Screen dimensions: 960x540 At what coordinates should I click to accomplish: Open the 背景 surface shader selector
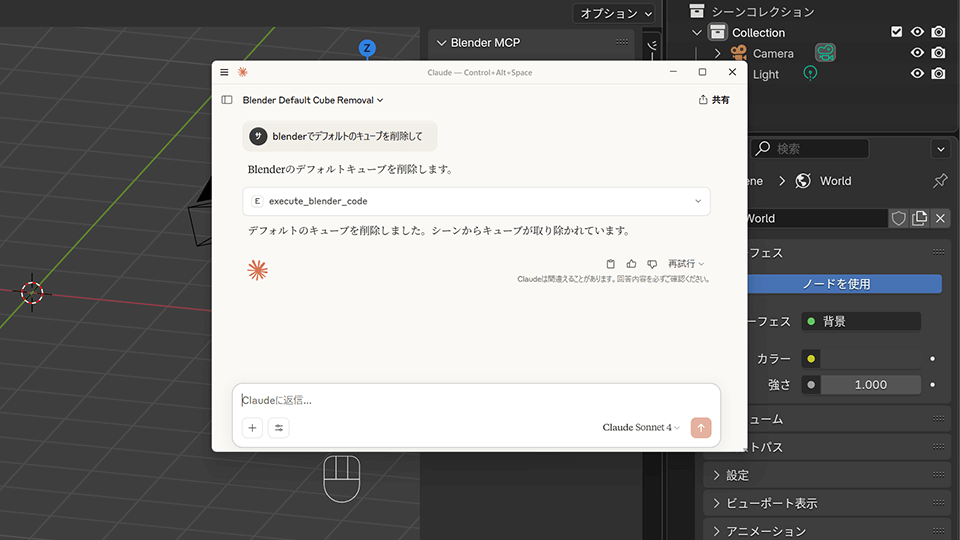click(x=861, y=321)
